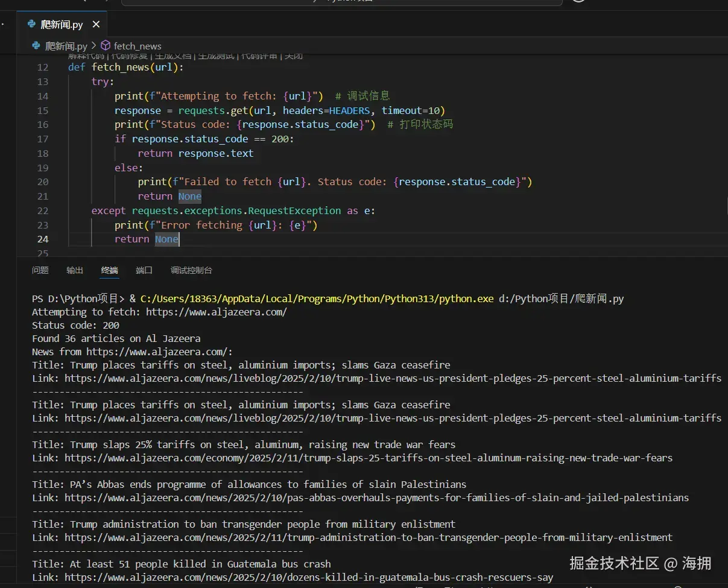
Task: Click the '# 调试信息' comment
Action: 362,96
